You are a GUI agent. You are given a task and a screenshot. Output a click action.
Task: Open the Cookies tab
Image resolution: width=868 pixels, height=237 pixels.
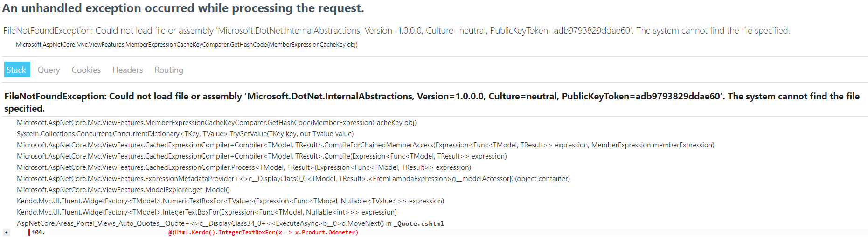pyautogui.click(x=86, y=70)
